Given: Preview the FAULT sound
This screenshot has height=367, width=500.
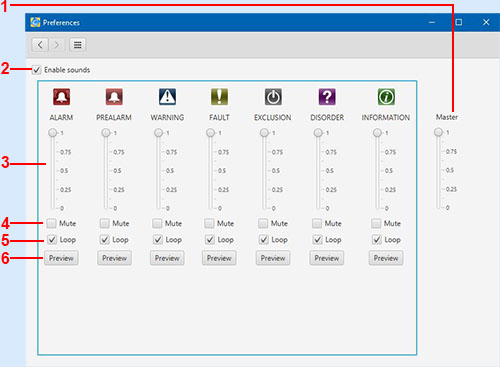Looking at the screenshot, I should point(219,258).
